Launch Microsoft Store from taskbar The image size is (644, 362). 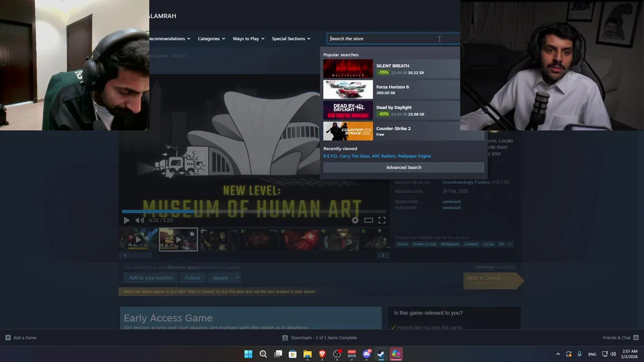292,354
